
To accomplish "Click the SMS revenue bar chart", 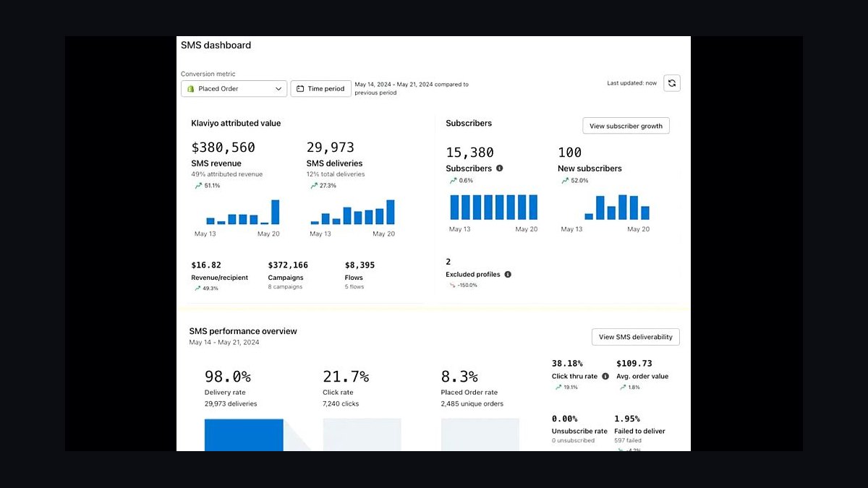I will click(242, 213).
